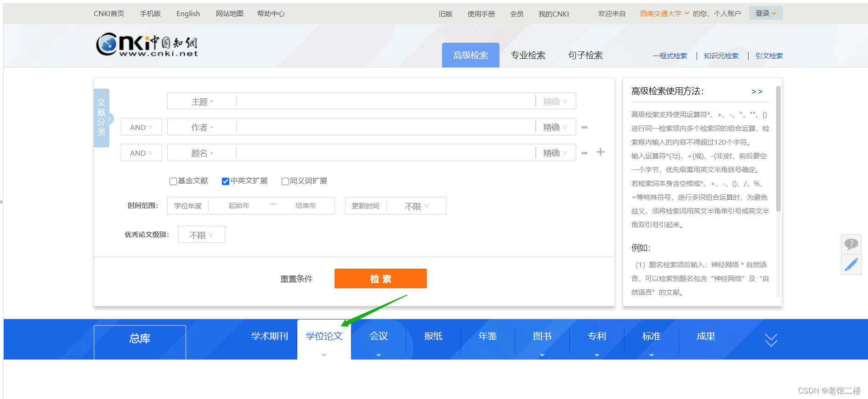
Task: Select the 标准 database tab
Action: pos(652,336)
